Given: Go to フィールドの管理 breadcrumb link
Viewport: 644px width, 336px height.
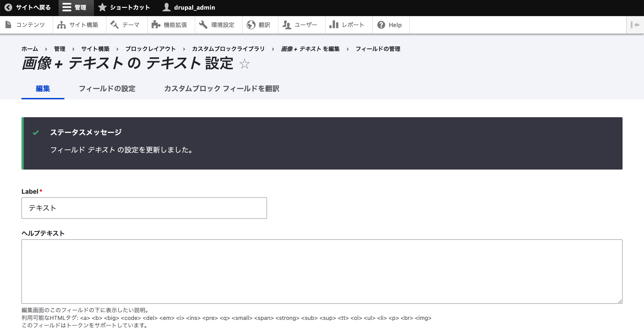Looking at the screenshot, I should (378, 49).
